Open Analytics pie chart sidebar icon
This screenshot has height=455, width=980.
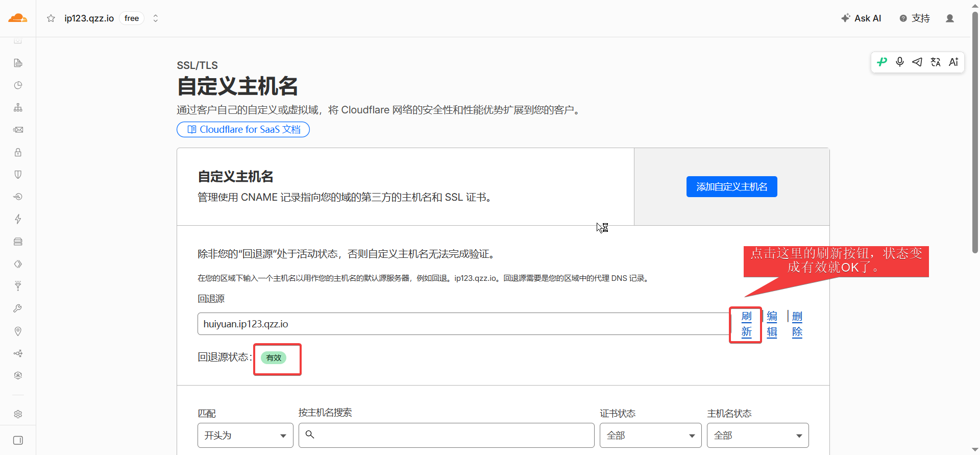pos(18,85)
